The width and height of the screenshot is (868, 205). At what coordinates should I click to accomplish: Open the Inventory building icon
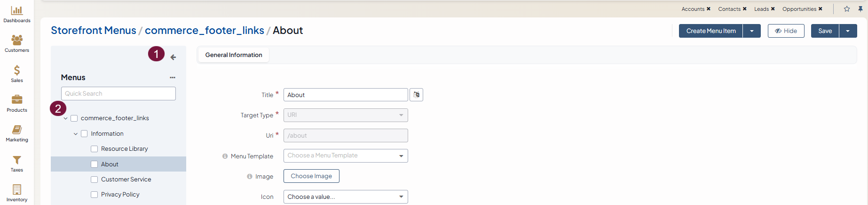coord(17,189)
